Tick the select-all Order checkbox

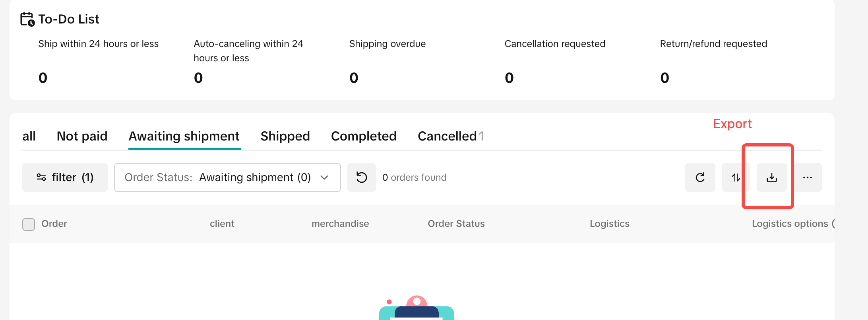click(x=29, y=224)
